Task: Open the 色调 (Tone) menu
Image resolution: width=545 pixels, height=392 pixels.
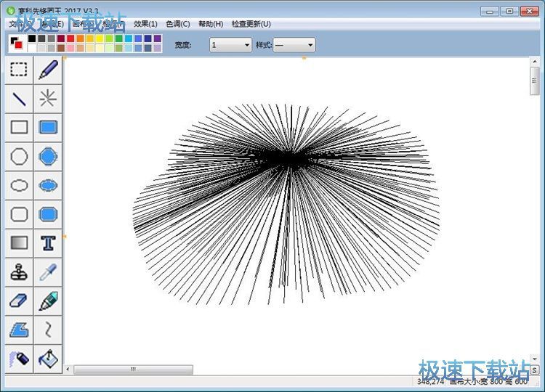Action: 178,24
